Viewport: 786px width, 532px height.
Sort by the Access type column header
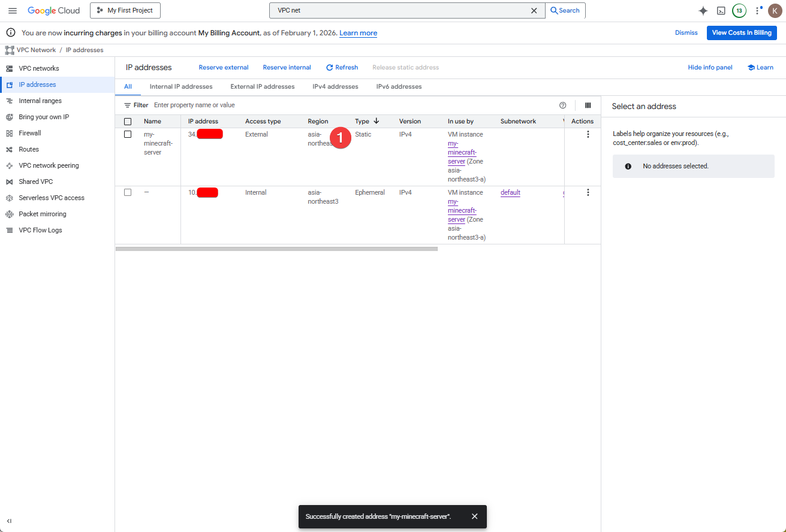(263, 122)
